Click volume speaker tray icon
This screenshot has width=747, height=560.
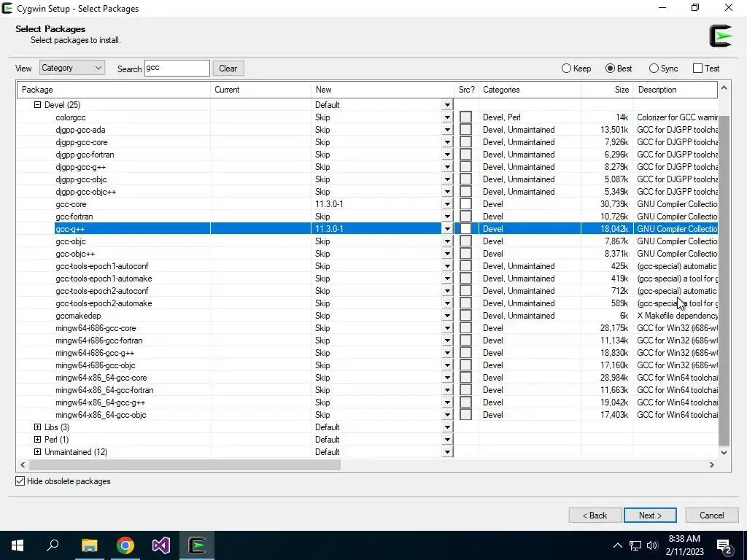click(652, 545)
